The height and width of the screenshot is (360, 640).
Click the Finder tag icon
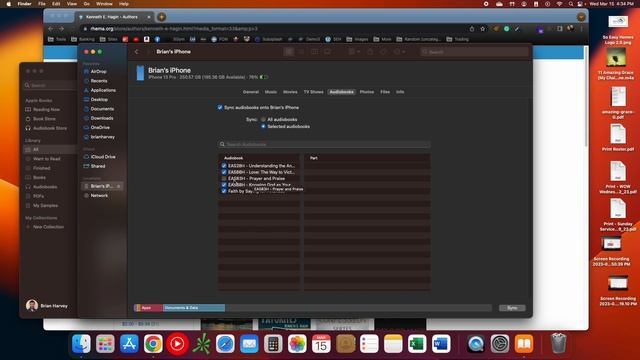(x=383, y=52)
